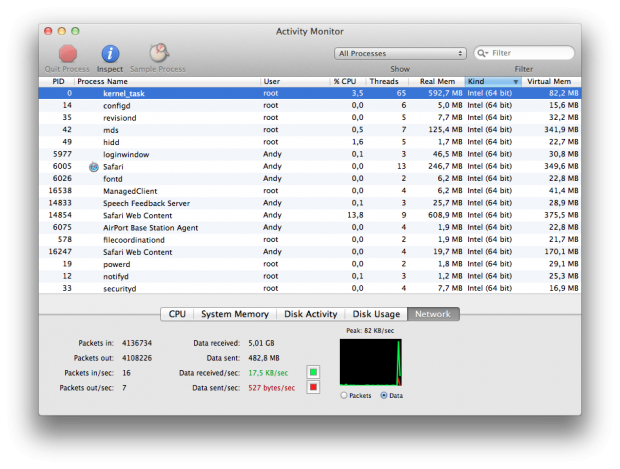Switch to the Disk Usage tab

point(376,314)
